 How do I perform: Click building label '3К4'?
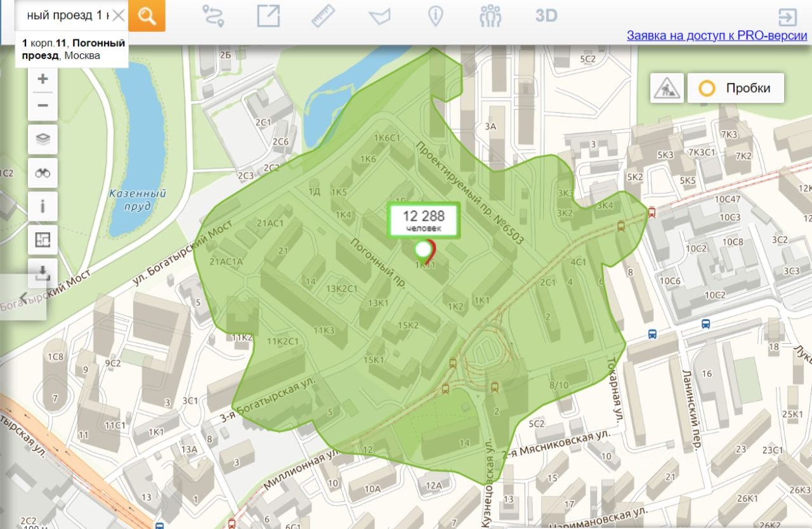(x=605, y=206)
